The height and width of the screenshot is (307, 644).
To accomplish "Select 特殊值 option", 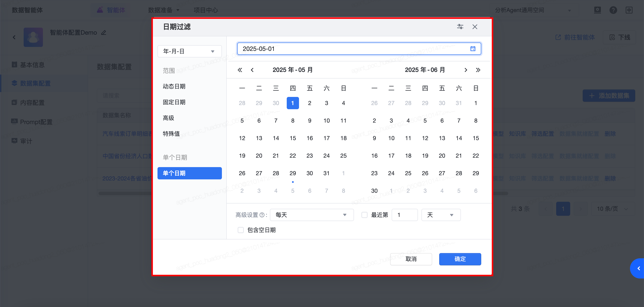I will pyautogui.click(x=171, y=134).
